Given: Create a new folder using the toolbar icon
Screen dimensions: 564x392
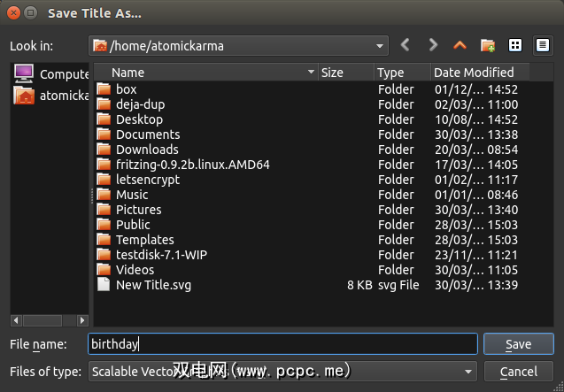Looking at the screenshot, I should click(x=487, y=45).
